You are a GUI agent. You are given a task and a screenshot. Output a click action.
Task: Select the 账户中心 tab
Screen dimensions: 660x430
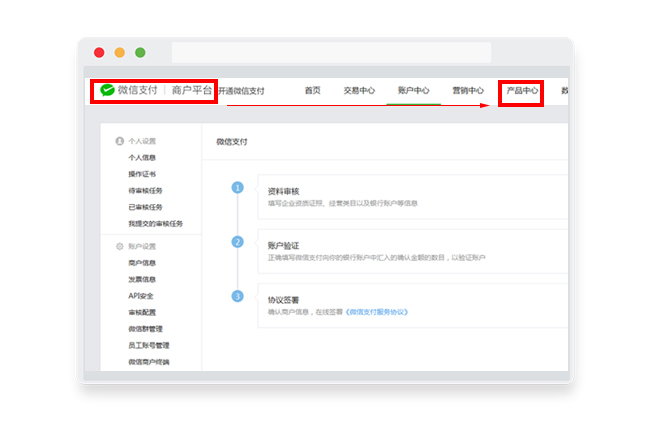click(413, 90)
